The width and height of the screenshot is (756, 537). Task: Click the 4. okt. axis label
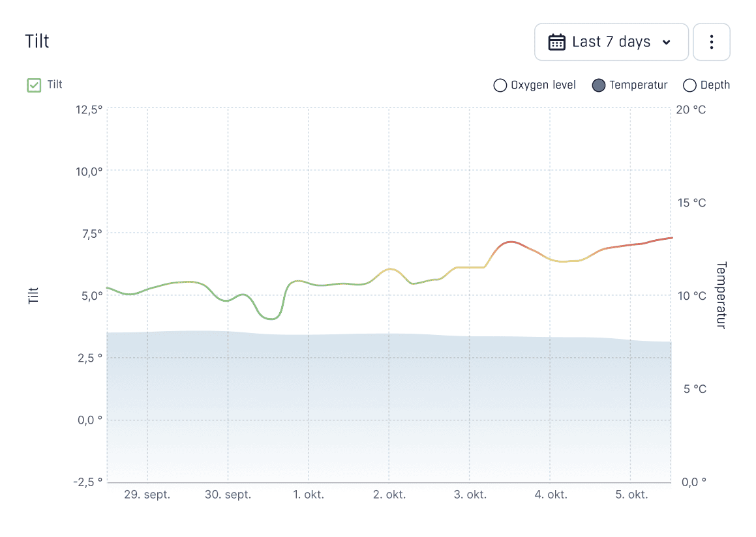[x=551, y=495]
